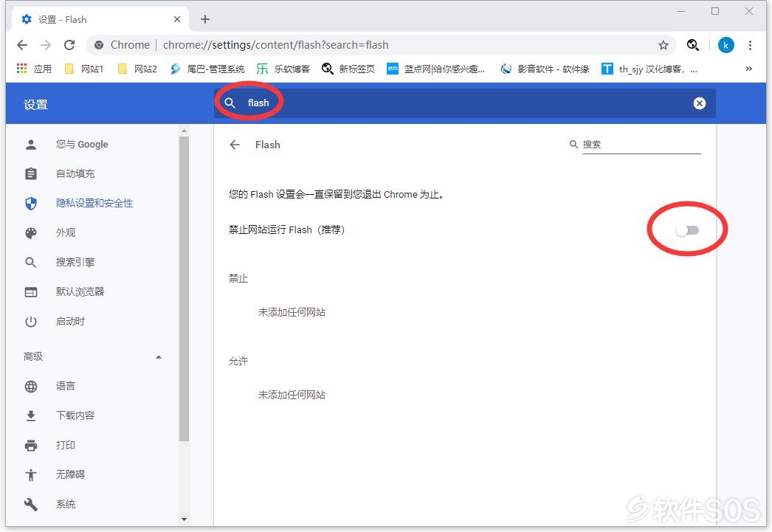772x532 pixels.
Task: Open the 蓝点网 bookmark
Action: pos(436,69)
